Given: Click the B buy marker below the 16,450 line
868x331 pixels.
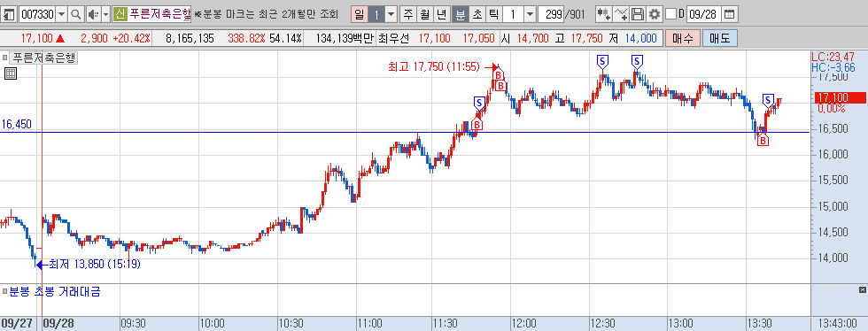Looking at the screenshot, I should click(763, 141).
